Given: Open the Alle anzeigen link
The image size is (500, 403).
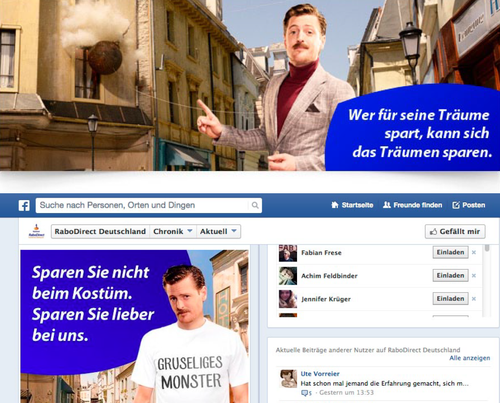Looking at the screenshot, I should (470, 358).
